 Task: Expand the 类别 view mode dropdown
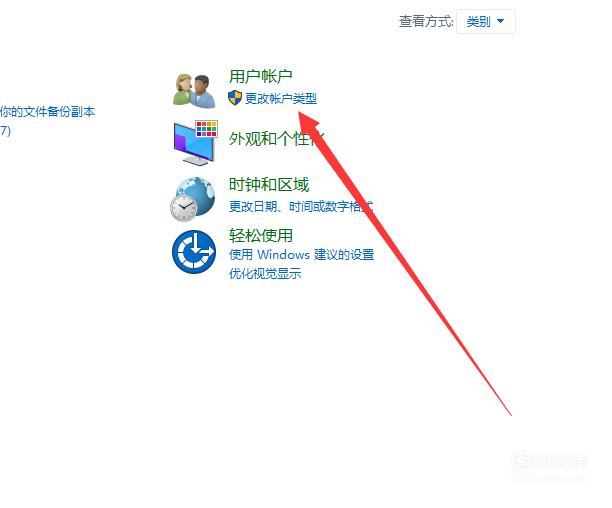click(486, 21)
